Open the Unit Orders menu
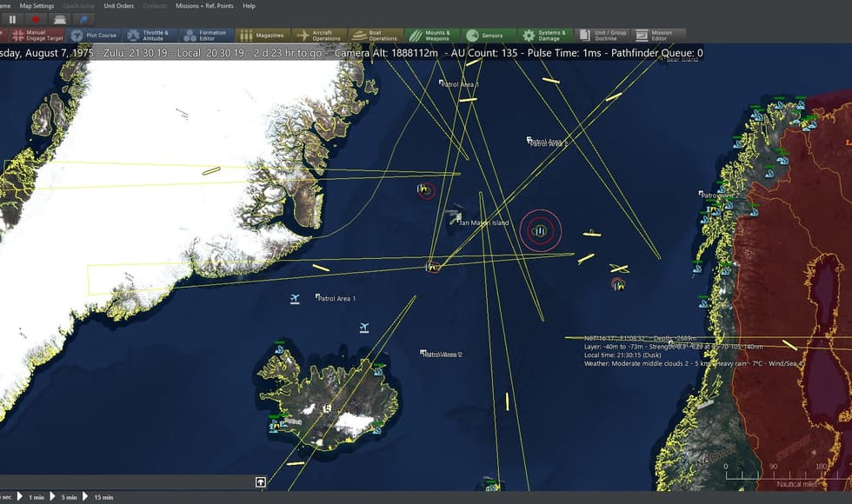Image resolution: width=852 pixels, height=504 pixels. click(119, 6)
